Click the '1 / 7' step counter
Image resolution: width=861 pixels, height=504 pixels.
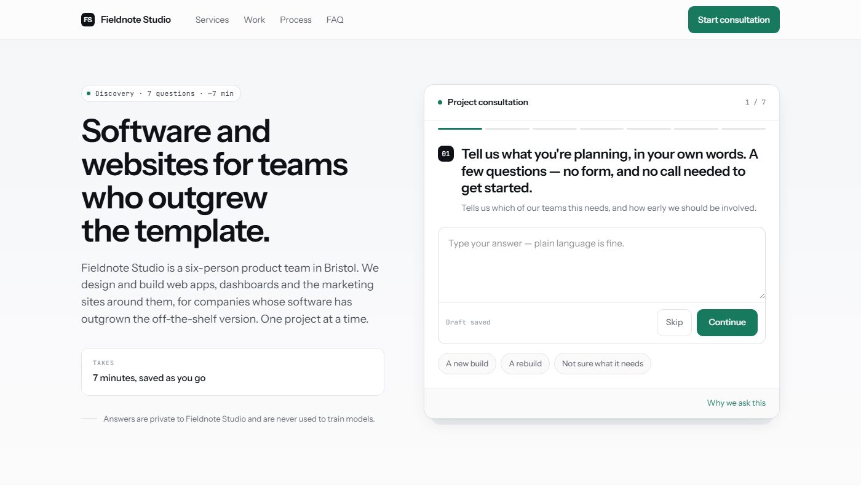point(755,103)
